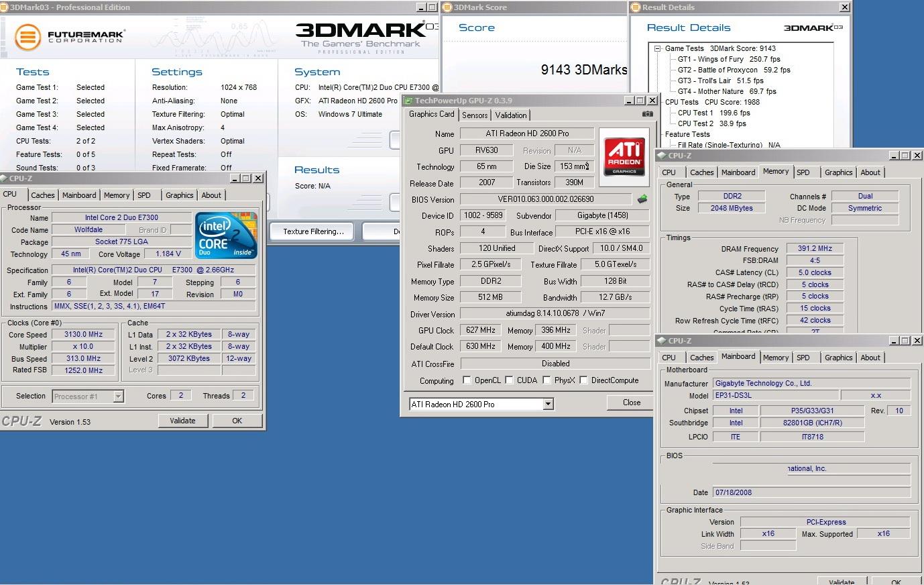This screenshot has height=585, width=924.
Task: Click the GPU Name field in GPU-Z
Action: 527,134
